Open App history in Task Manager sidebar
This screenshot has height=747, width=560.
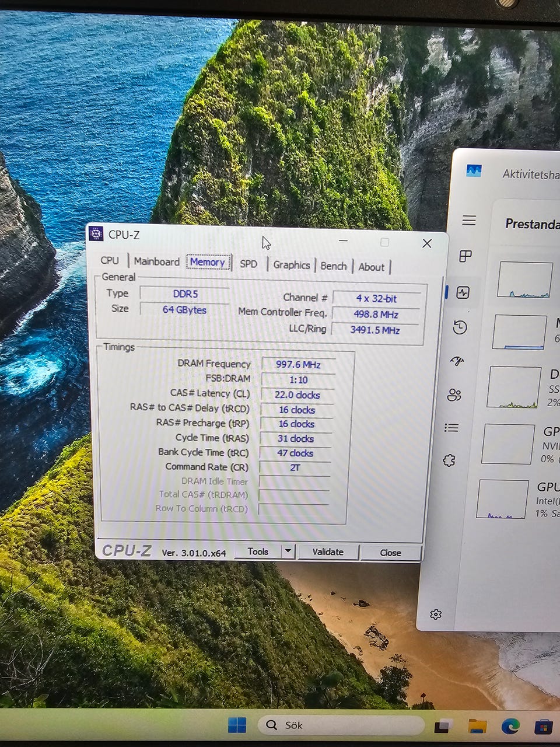pyautogui.click(x=460, y=327)
